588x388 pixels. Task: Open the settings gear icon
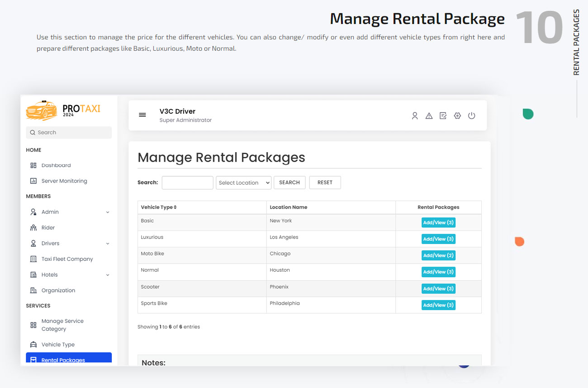pos(457,116)
